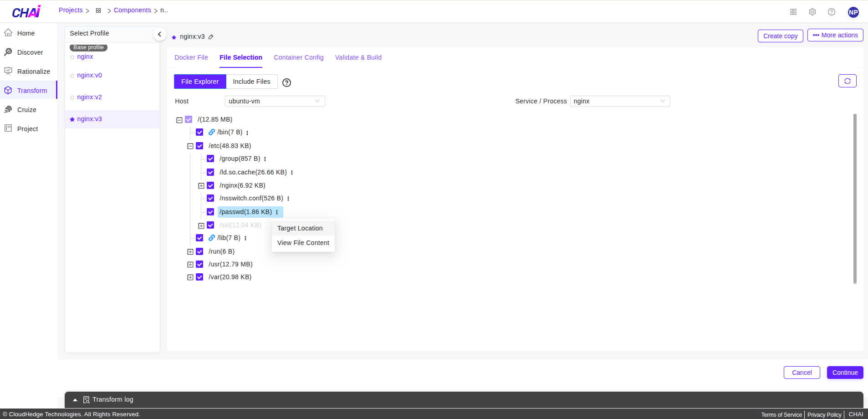Uncheck the /passwd checkbox

pos(210,212)
